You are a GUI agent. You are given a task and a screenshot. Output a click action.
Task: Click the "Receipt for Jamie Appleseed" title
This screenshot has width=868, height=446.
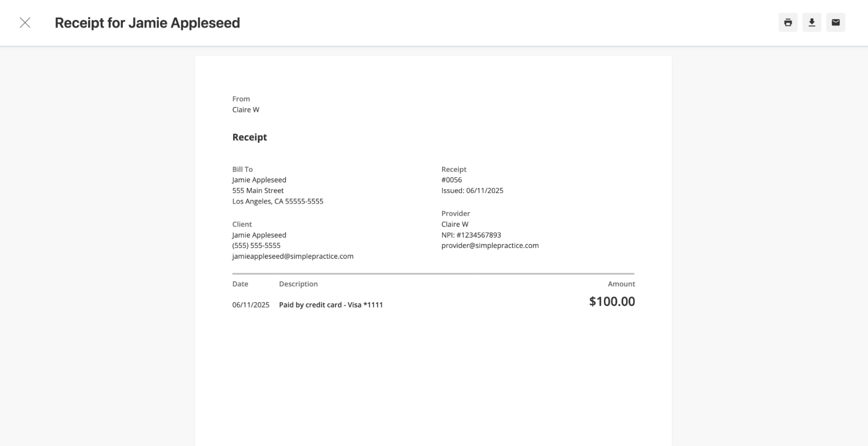pyautogui.click(x=147, y=23)
